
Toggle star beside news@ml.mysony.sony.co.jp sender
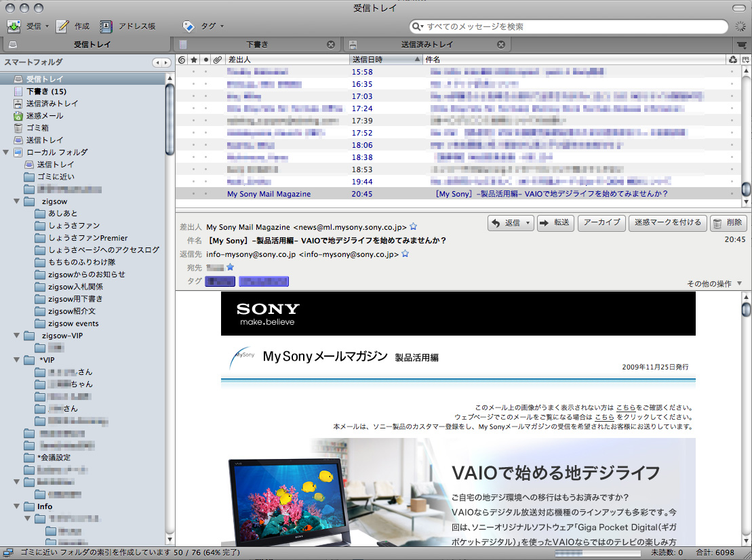click(414, 227)
